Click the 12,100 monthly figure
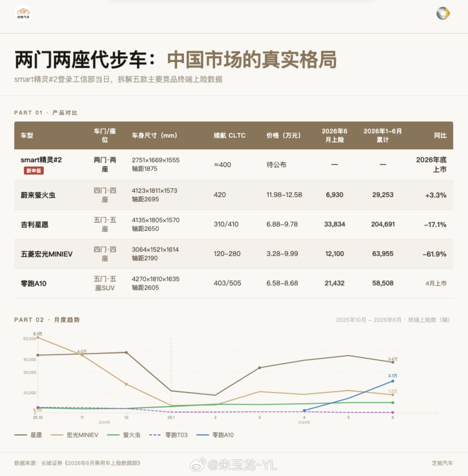The width and height of the screenshot is (468, 476). pos(334,254)
